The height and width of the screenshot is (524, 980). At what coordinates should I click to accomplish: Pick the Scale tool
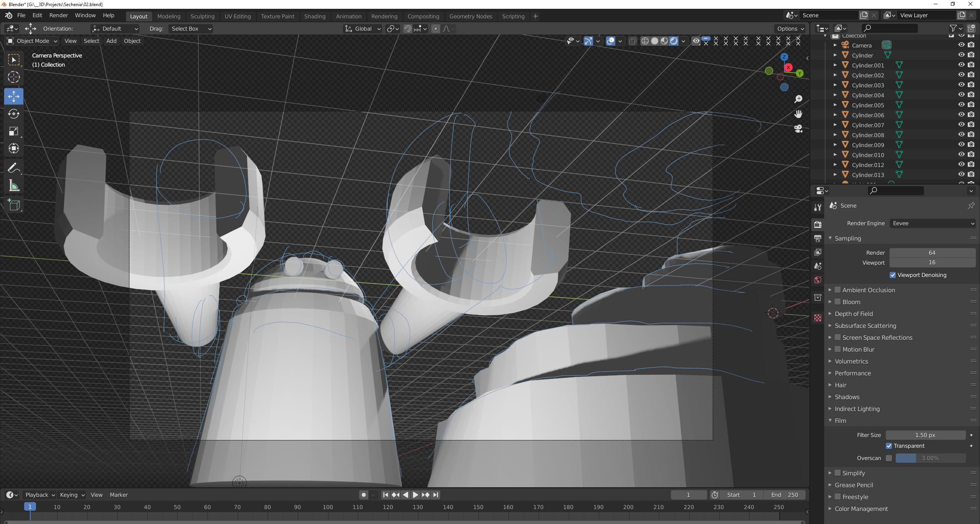pyautogui.click(x=14, y=131)
